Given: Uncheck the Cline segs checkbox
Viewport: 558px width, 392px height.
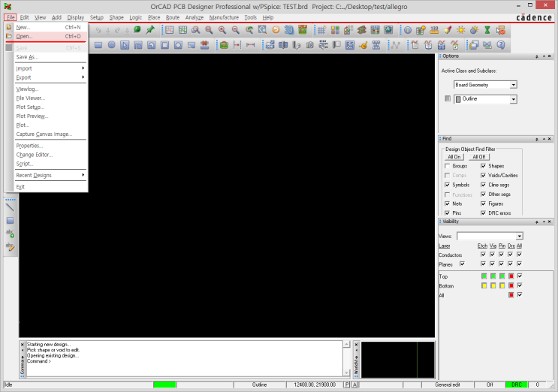Looking at the screenshot, I should pos(483,185).
